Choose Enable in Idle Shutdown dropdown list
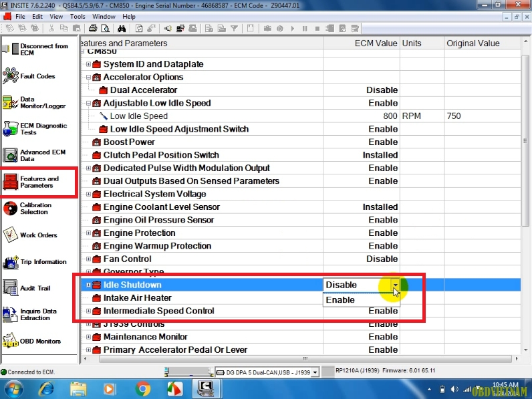This screenshot has height=399, width=532. coord(361,300)
